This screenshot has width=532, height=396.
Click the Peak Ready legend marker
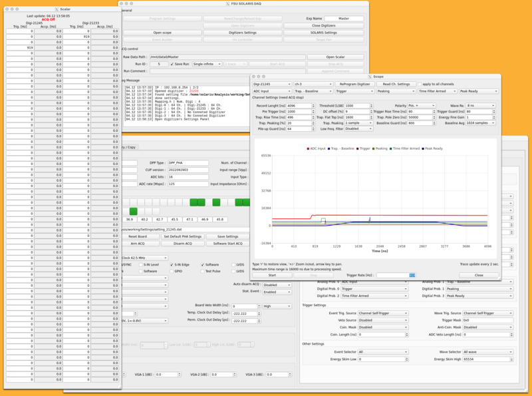(423, 149)
